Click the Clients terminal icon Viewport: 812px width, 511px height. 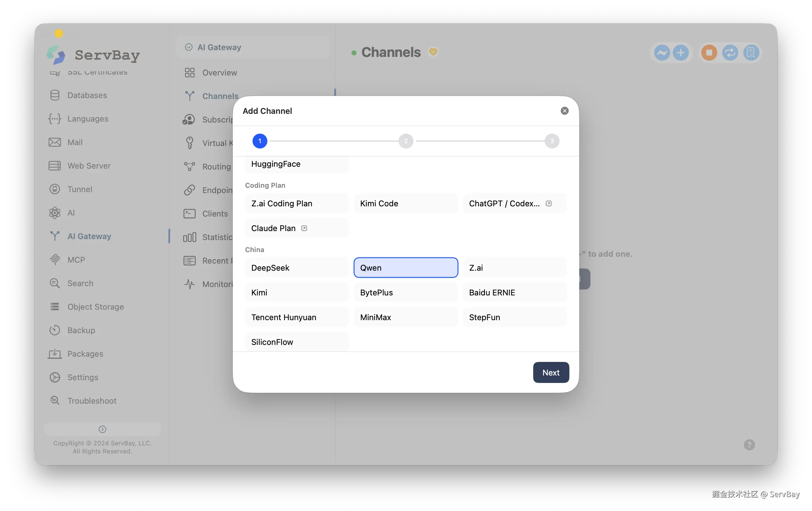(189, 214)
